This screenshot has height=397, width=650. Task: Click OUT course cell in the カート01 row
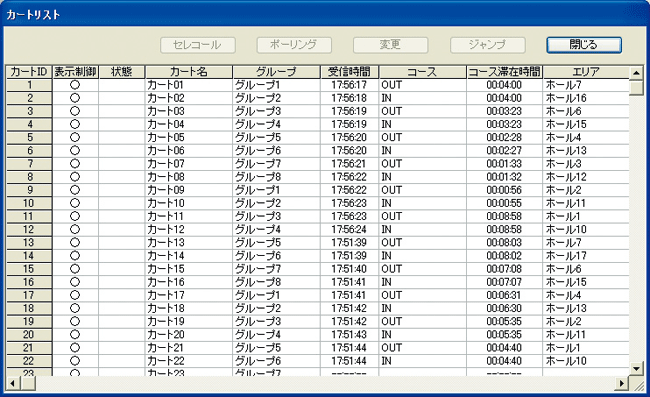422,85
